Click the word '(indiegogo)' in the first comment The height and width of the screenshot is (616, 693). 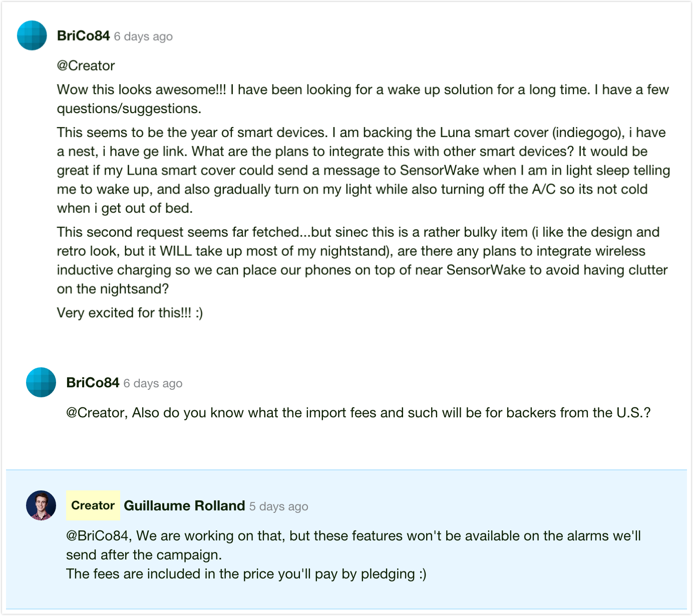(x=588, y=133)
